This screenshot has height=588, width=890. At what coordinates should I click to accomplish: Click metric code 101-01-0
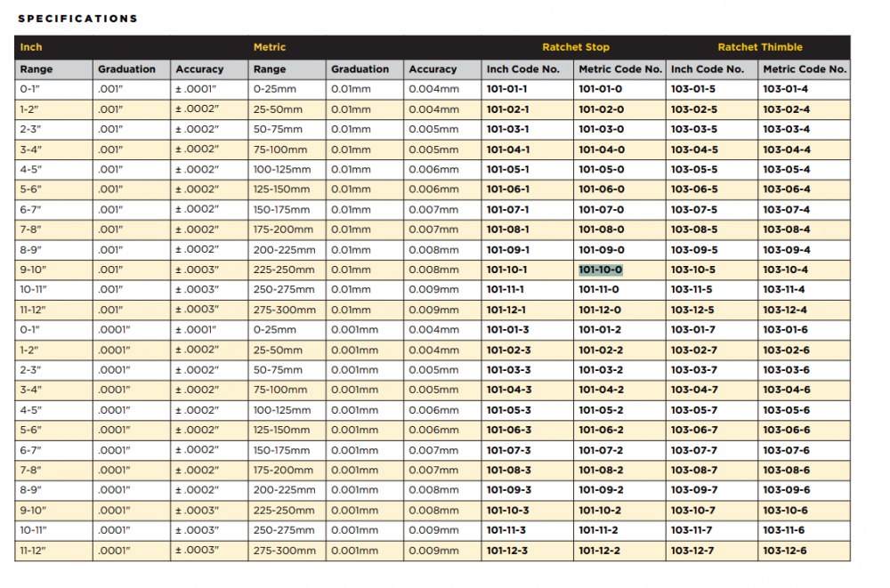[601, 89]
